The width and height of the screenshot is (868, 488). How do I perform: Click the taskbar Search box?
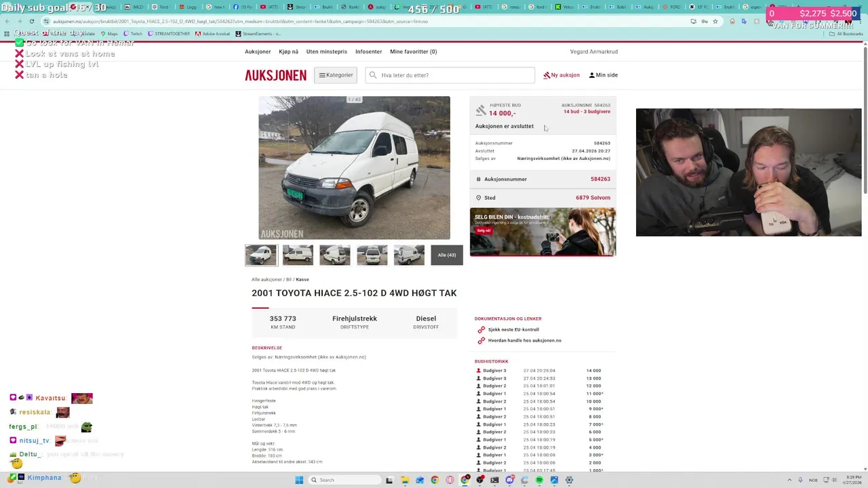(x=344, y=480)
